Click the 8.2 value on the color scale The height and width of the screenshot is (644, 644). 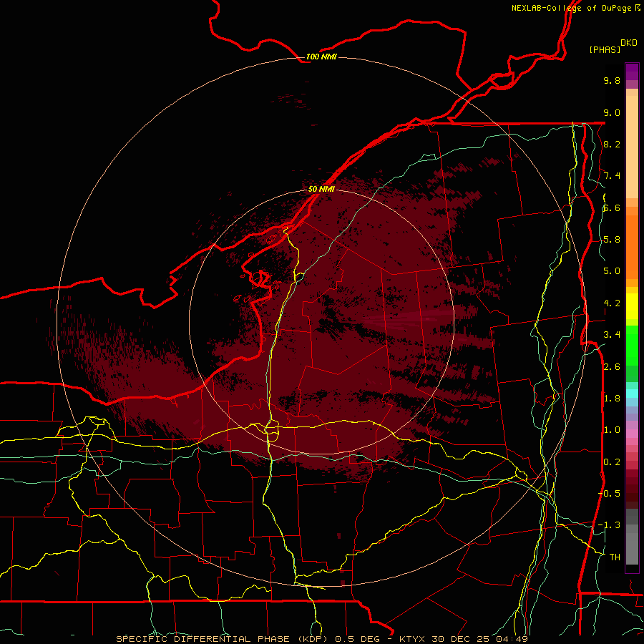612,144
